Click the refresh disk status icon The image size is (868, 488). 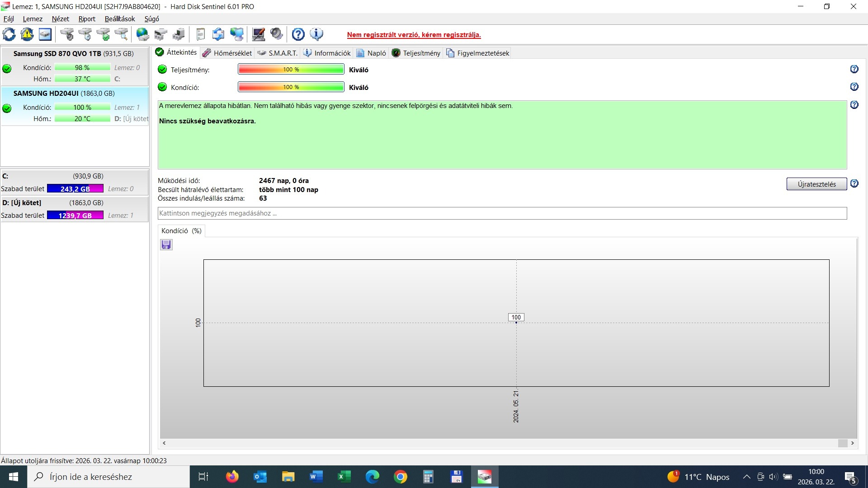point(9,34)
